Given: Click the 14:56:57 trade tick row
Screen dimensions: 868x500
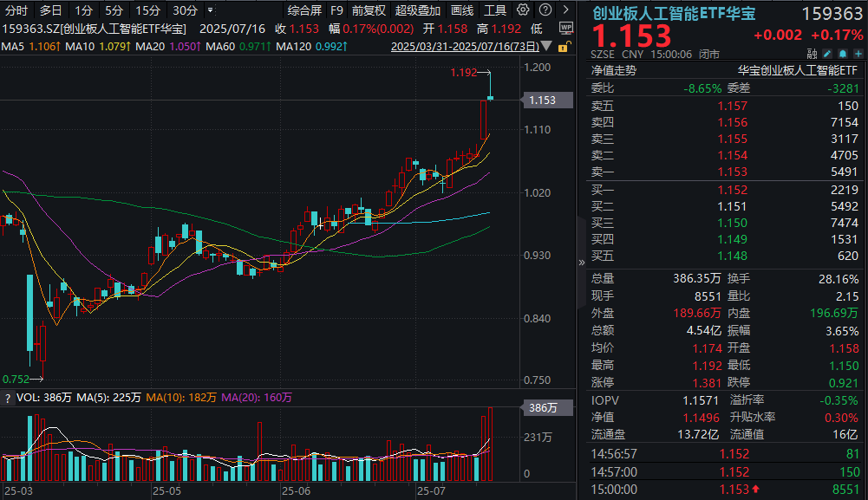Looking at the screenshot, I should [725, 454].
